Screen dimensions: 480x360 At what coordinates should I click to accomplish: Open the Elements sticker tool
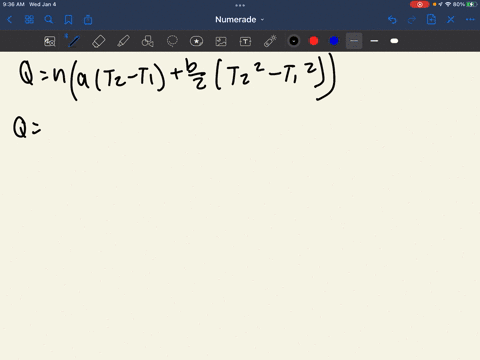pos(196,41)
